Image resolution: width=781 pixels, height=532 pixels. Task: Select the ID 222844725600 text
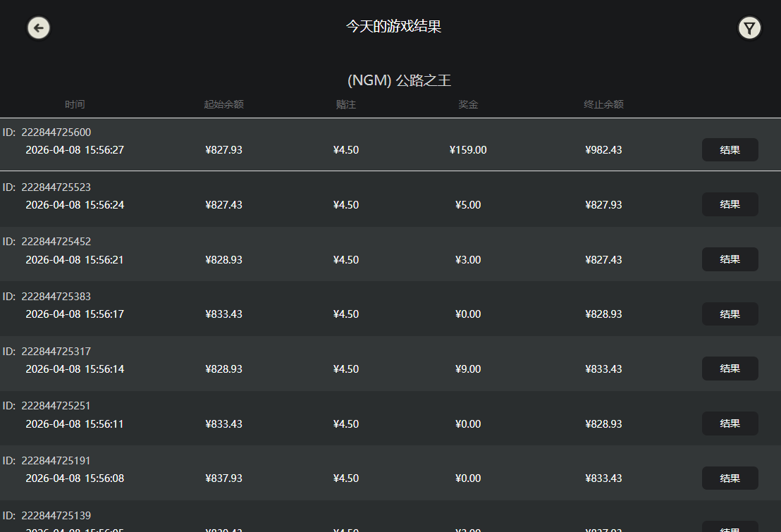(x=56, y=132)
